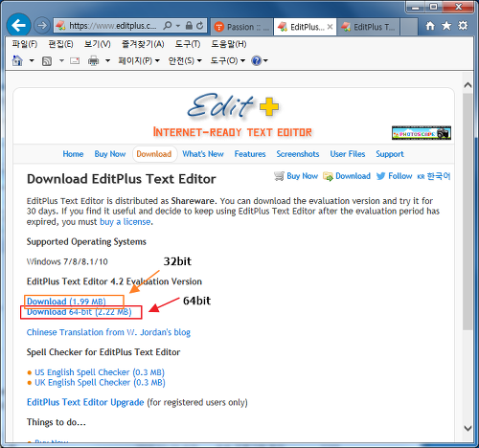
Task: Click the browser Forward arrow button
Action: click(x=42, y=26)
